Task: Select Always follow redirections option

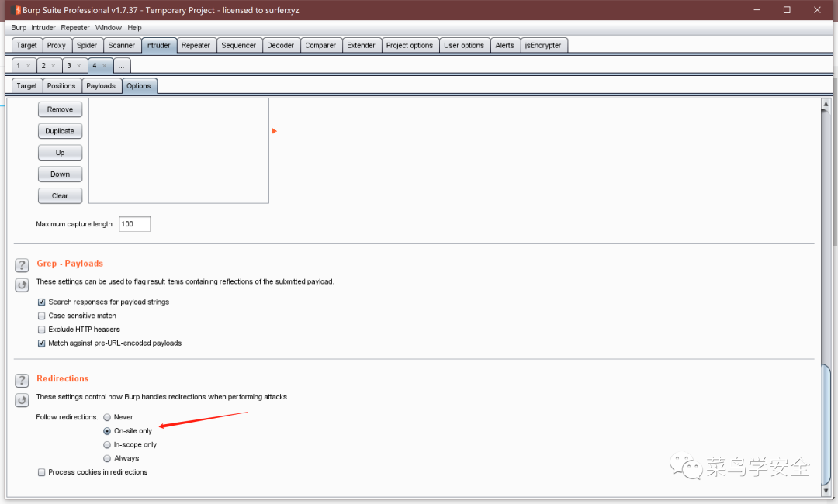Action: pyautogui.click(x=107, y=458)
